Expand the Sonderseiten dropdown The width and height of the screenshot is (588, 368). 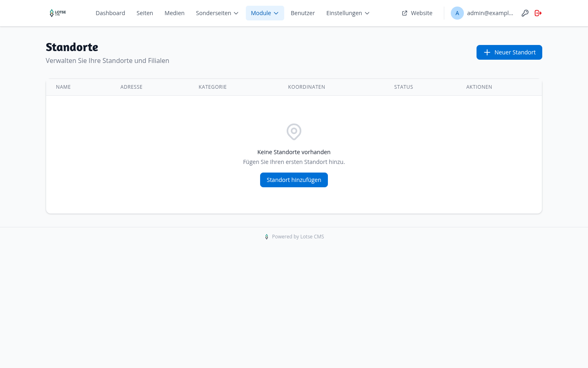tap(217, 13)
